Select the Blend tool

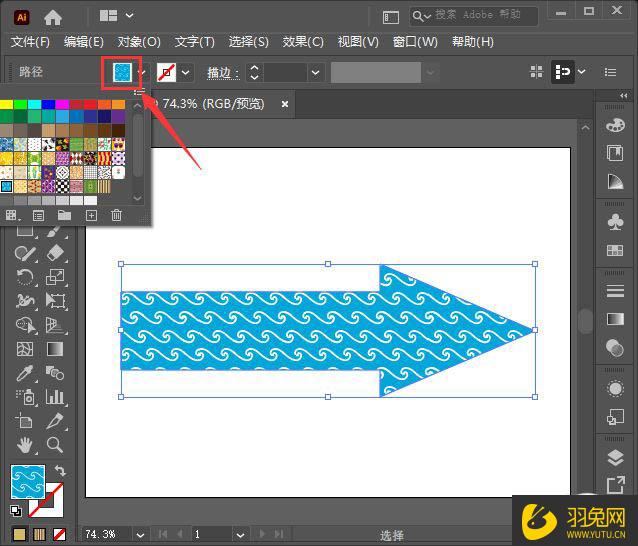pyautogui.click(x=55, y=372)
